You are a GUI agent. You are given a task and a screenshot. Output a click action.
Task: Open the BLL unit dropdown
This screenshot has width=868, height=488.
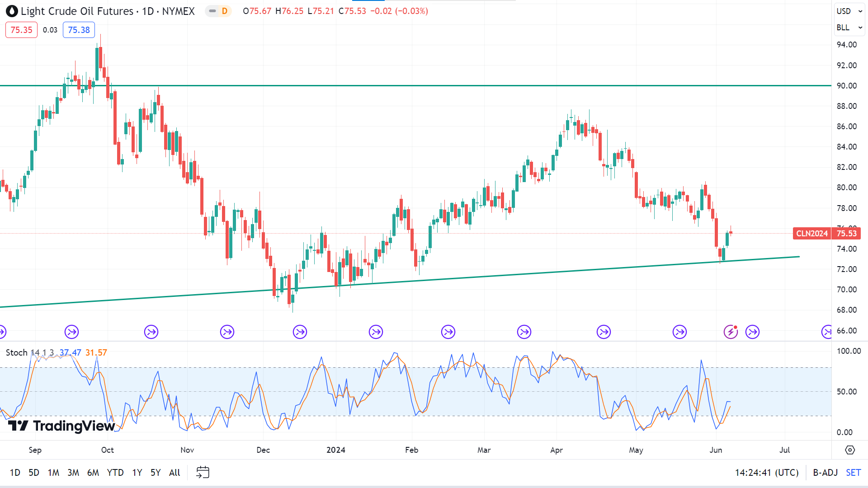tap(849, 28)
